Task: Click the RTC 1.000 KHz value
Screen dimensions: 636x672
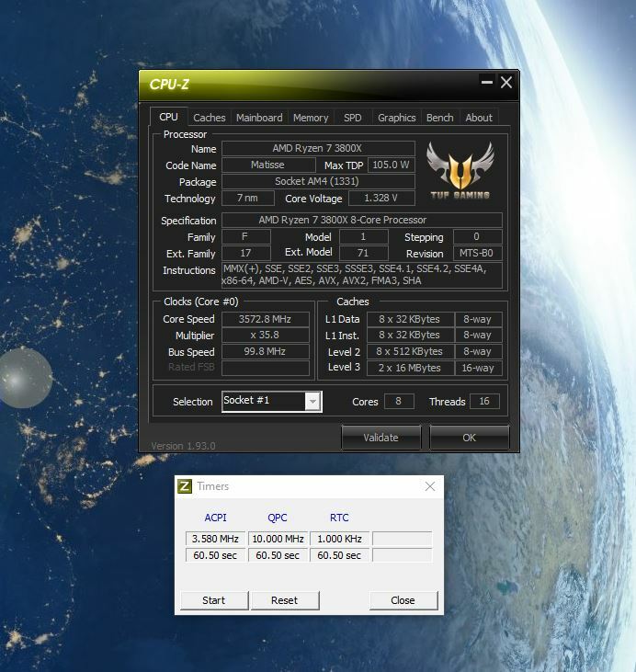Action: coord(339,539)
